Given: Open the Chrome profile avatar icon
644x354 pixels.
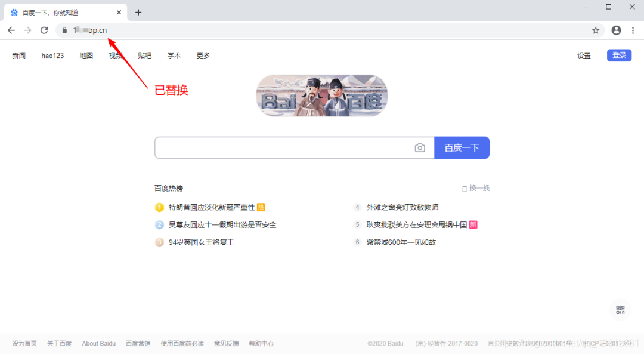Looking at the screenshot, I should click(x=616, y=30).
